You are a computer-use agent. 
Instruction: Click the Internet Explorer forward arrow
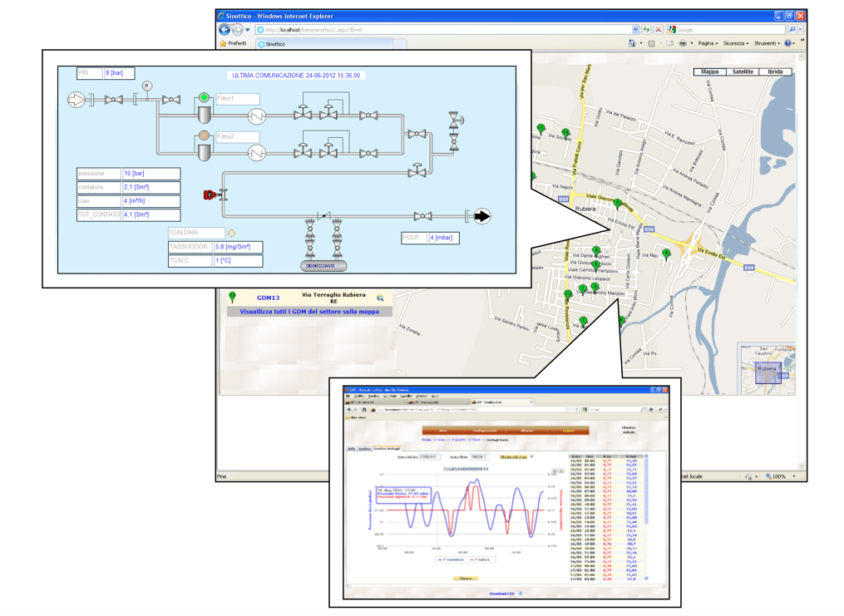pos(237,30)
